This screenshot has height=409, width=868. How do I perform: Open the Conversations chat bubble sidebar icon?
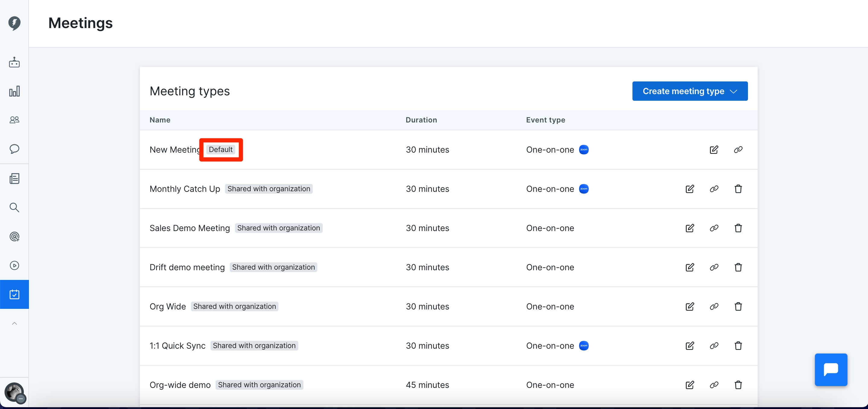(x=14, y=149)
